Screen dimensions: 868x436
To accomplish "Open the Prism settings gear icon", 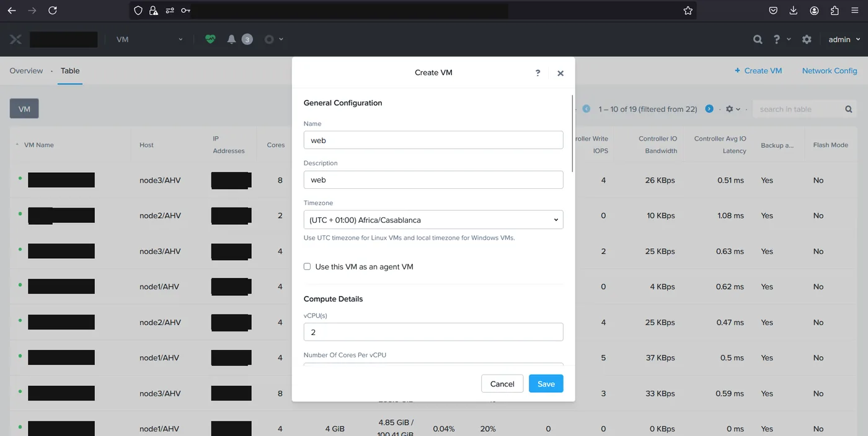I will pyautogui.click(x=807, y=39).
